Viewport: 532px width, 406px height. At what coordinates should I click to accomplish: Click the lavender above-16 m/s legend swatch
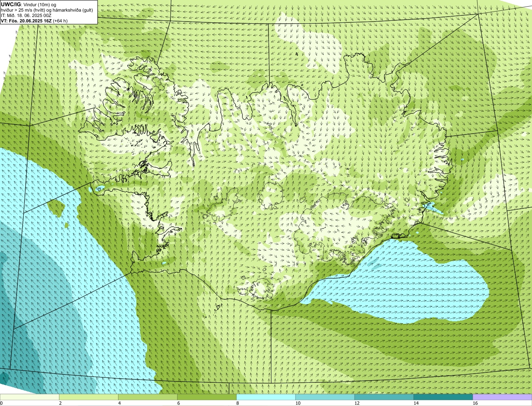pos(502,397)
